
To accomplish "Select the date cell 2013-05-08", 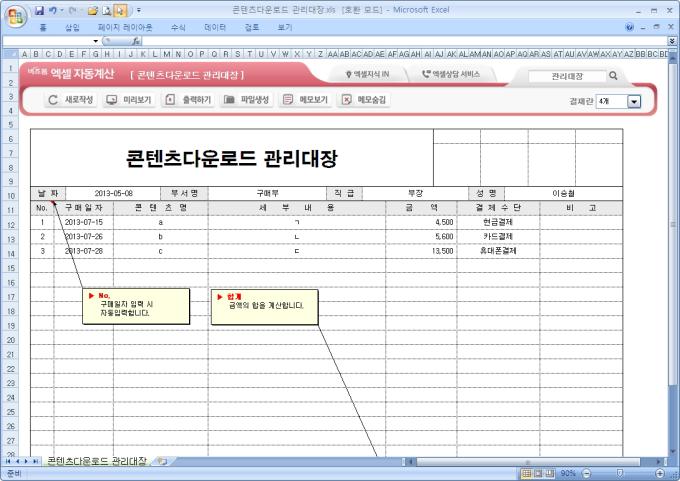I will [113, 193].
